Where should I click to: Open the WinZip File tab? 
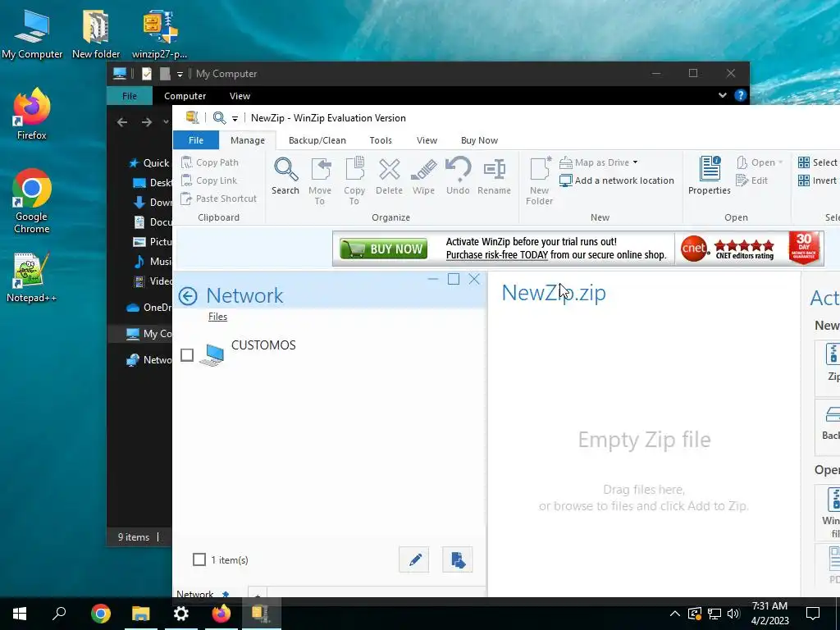point(196,139)
